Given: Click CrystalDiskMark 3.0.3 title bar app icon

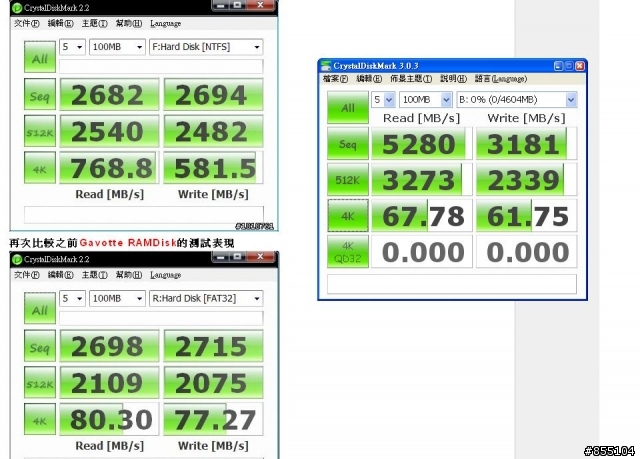Looking at the screenshot, I should click(x=326, y=66).
